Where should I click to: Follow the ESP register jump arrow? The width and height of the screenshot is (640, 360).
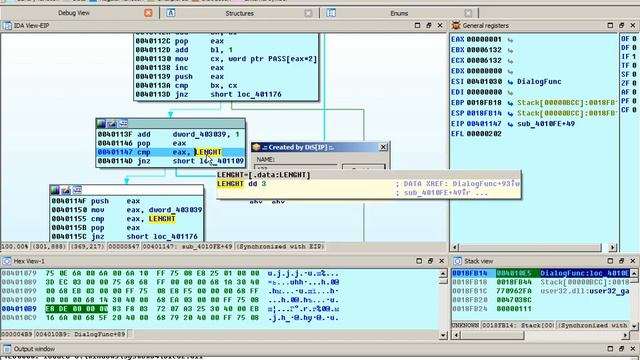510,113
